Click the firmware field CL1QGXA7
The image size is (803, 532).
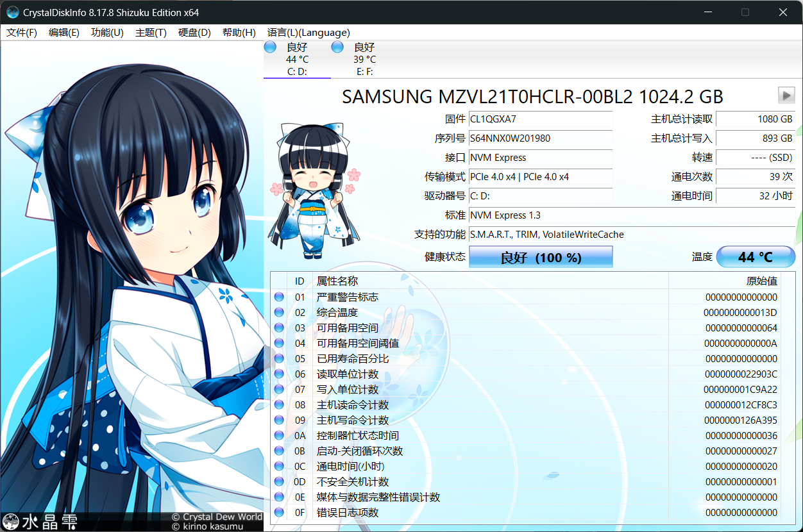(x=540, y=119)
